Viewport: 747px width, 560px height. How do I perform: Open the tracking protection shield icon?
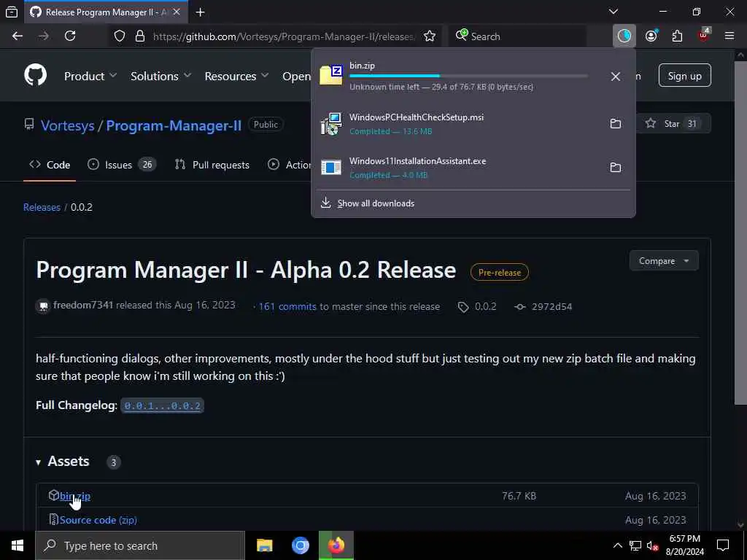(120, 36)
